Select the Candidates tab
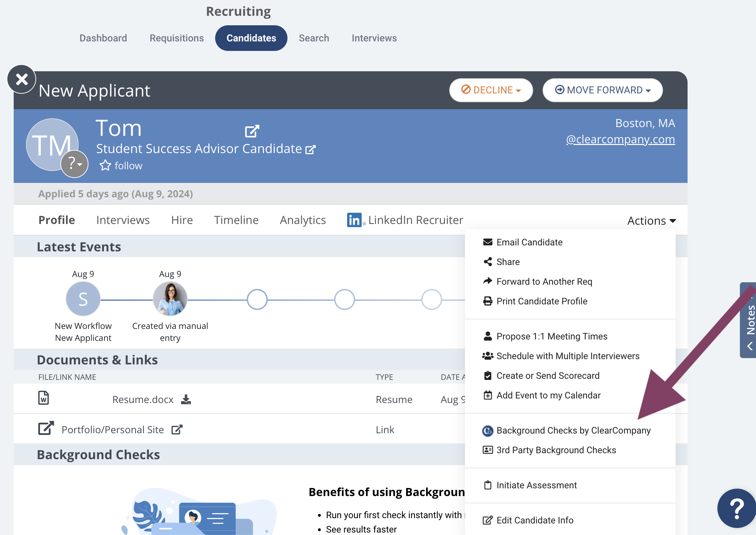Image resolution: width=756 pixels, height=535 pixels. 251,38
